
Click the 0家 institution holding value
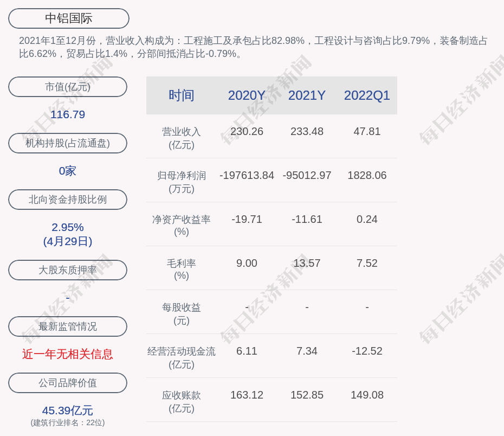[68, 171]
